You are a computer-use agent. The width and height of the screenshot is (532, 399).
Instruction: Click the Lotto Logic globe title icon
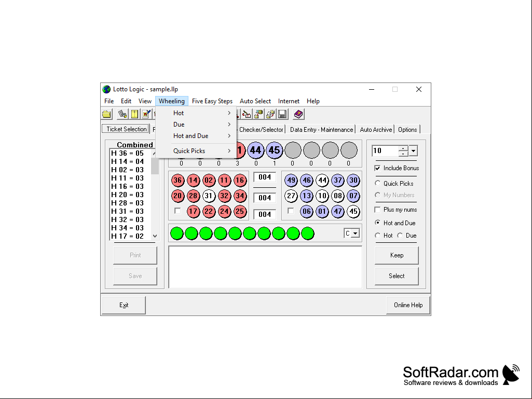[x=106, y=89]
